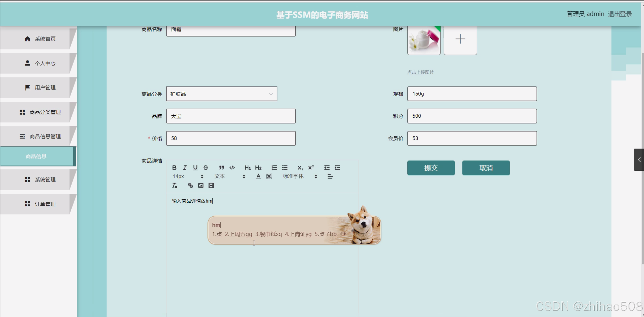Click the 提交 submit button
The image size is (644, 317).
coord(431,168)
